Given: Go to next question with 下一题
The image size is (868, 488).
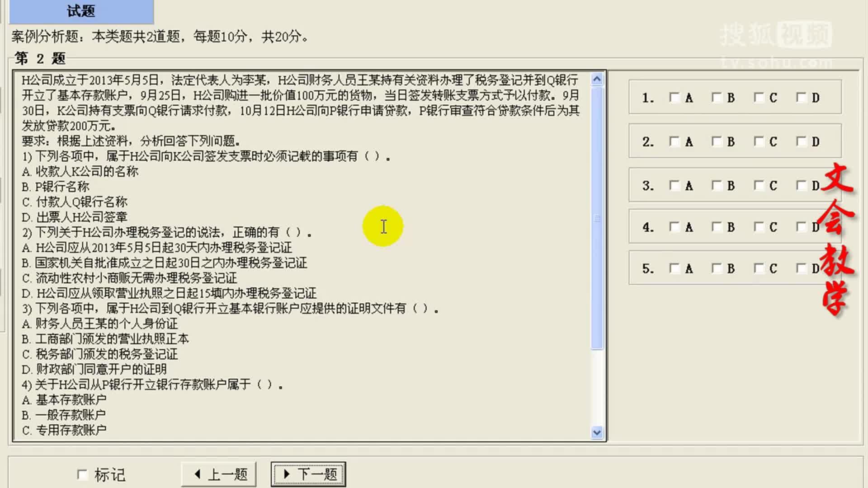Looking at the screenshot, I should [x=309, y=474].
